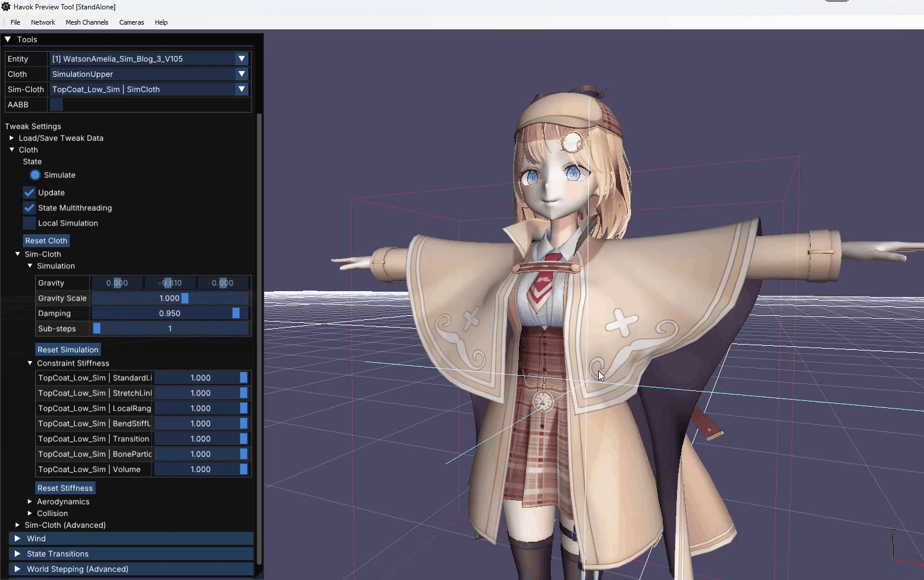Open the Sim-Cloth dropdown

coord(149,89)
